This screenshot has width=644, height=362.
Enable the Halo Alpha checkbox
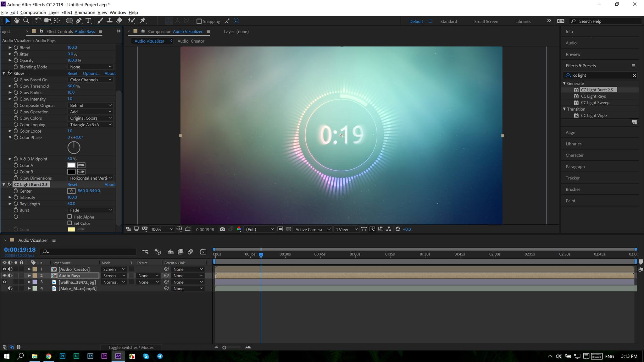coord(70,217)
